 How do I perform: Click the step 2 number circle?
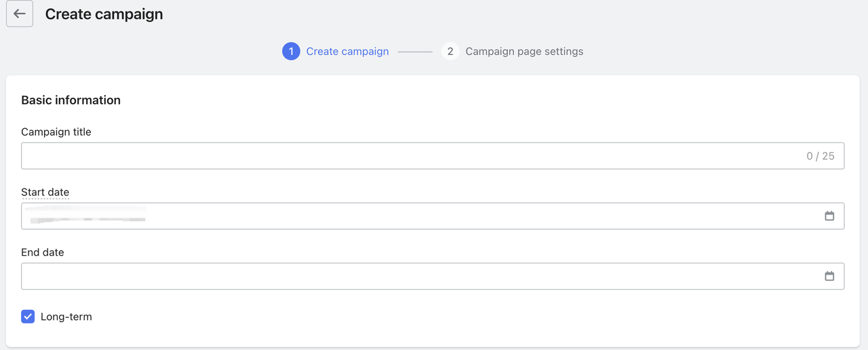(450, 52)
